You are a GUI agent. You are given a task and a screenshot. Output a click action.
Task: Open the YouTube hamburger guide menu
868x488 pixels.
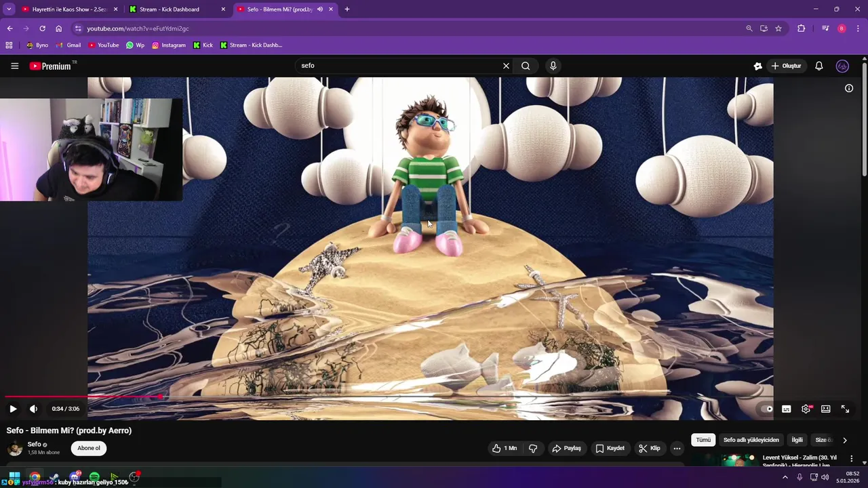pos(14,66)
